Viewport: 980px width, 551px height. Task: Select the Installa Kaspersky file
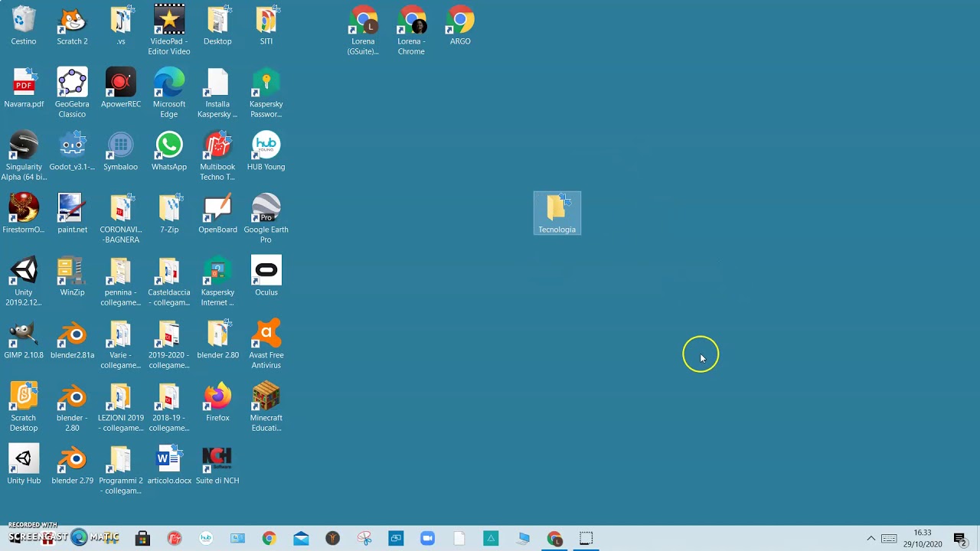tap(217, 93)
